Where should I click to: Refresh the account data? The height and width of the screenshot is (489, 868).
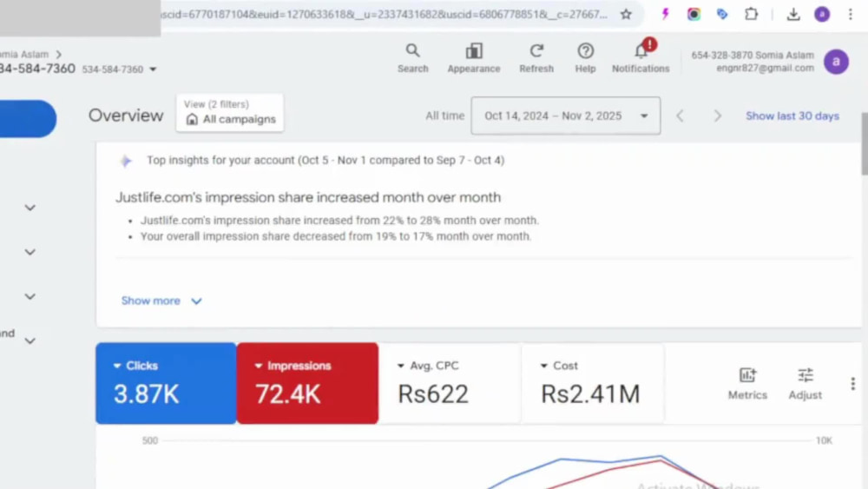coord(536,58)
